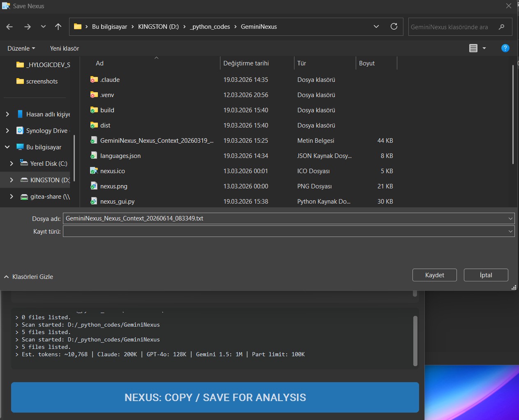Go back with the back arrow
519x420 pixels.
coord(9,27)
